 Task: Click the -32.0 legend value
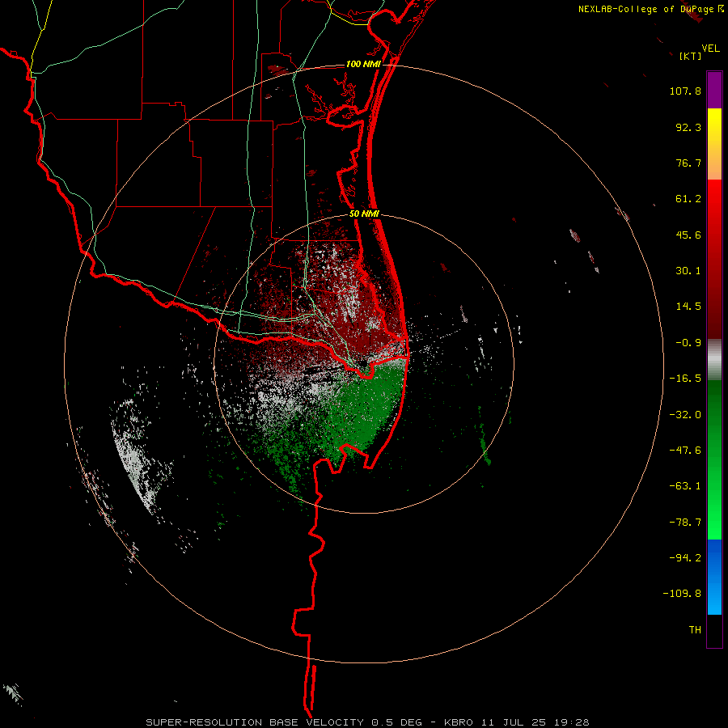685,415
